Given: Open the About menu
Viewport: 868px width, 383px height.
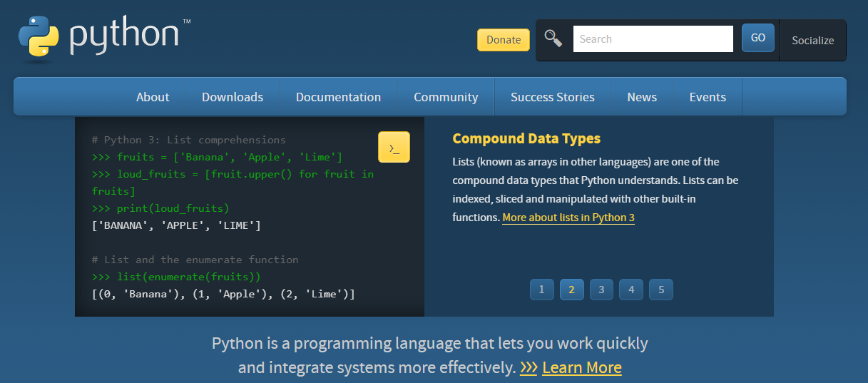Looking at the screenshot, I should pyautogui.click(x=153, y=97).
